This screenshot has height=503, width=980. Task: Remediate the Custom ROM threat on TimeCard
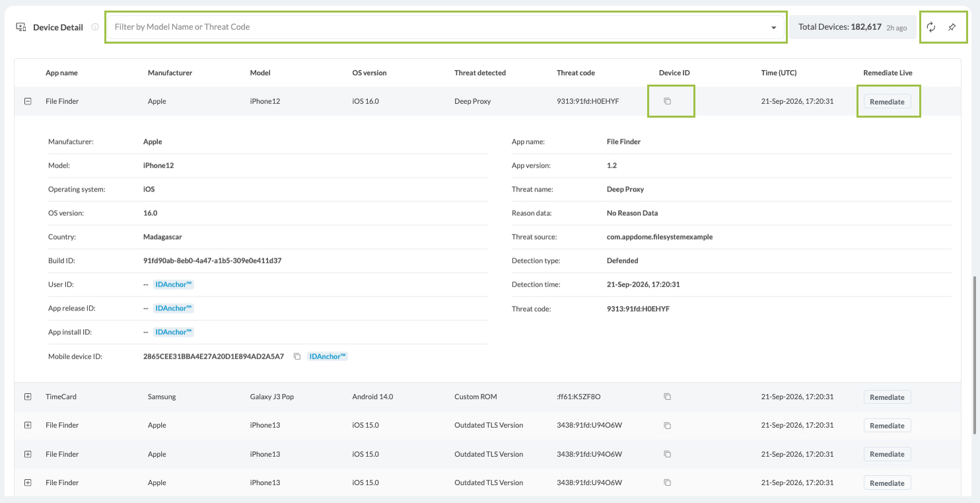(887, 397)
